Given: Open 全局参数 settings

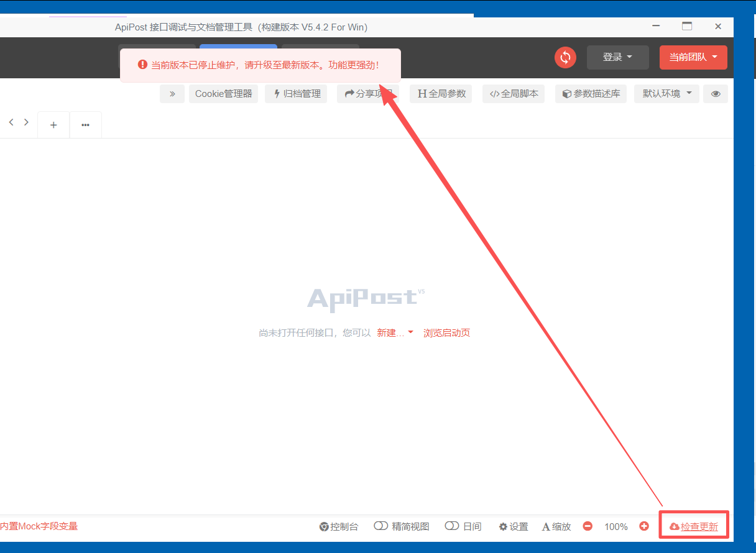Looking at the screenshot, I should point(441,94).
